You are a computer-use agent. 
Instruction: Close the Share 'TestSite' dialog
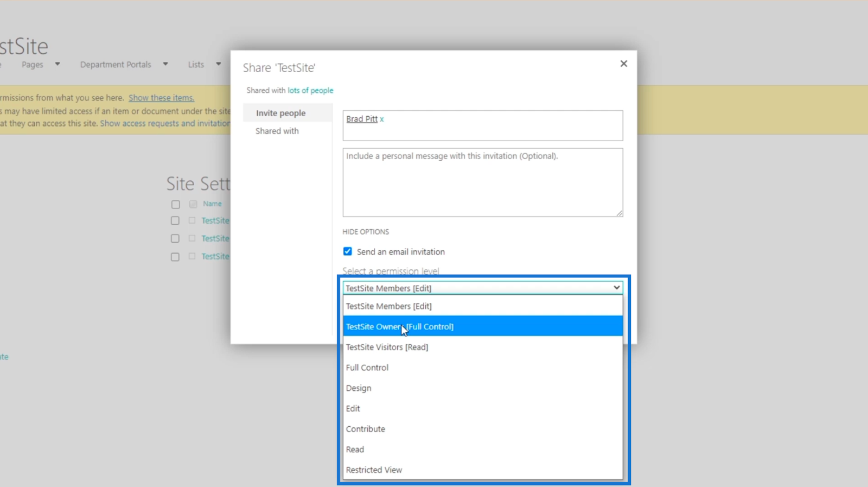[623, 64]
